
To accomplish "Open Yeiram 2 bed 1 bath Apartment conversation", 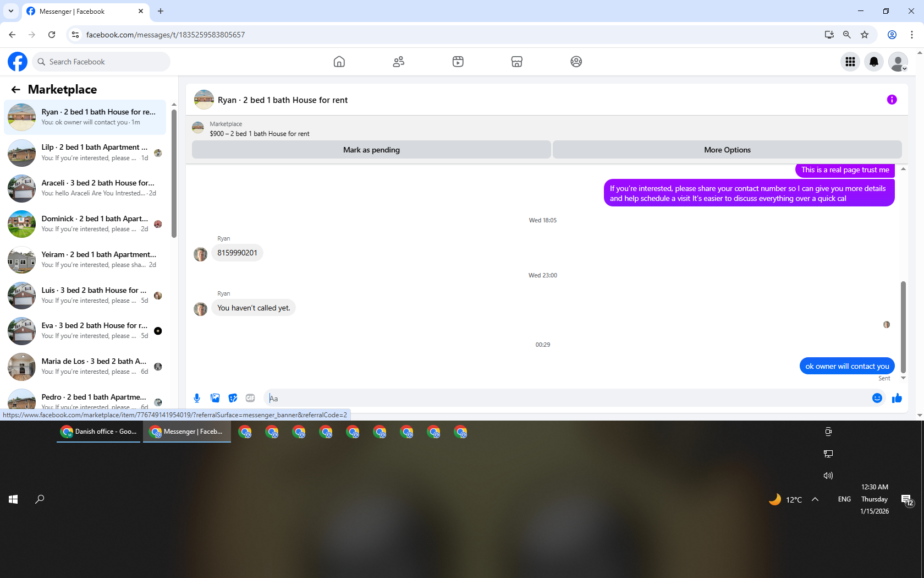I will [x=85, y=260].
